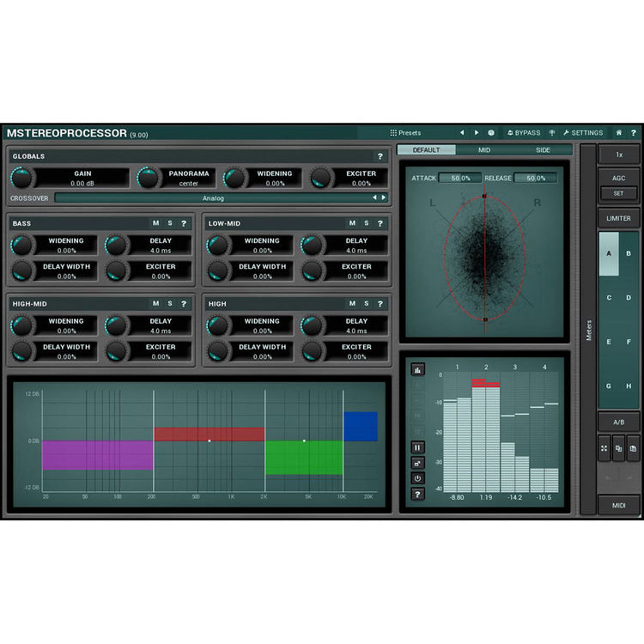Open the LOW-MID band help
644x644 pixels.
380,223
